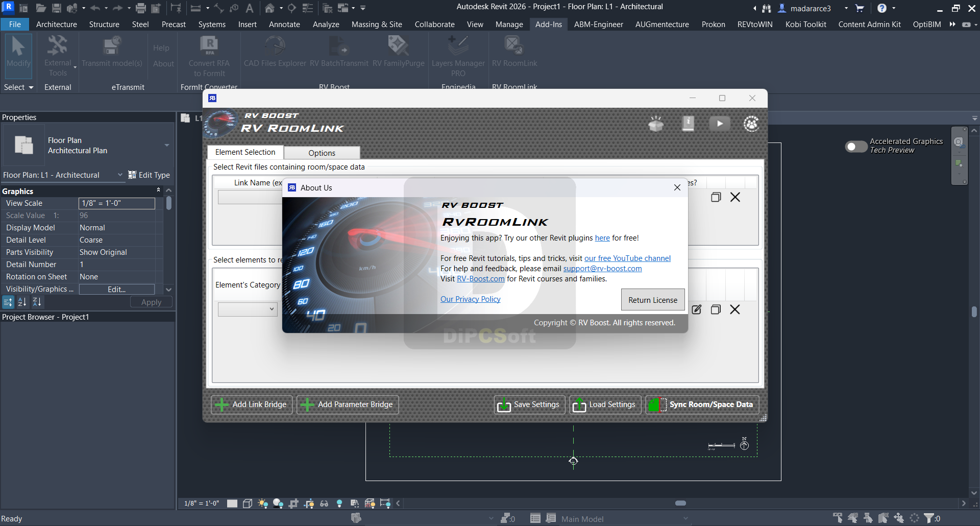The image size is (980, 526).
Task: Click Load Settings button
Action: (605, 404)
